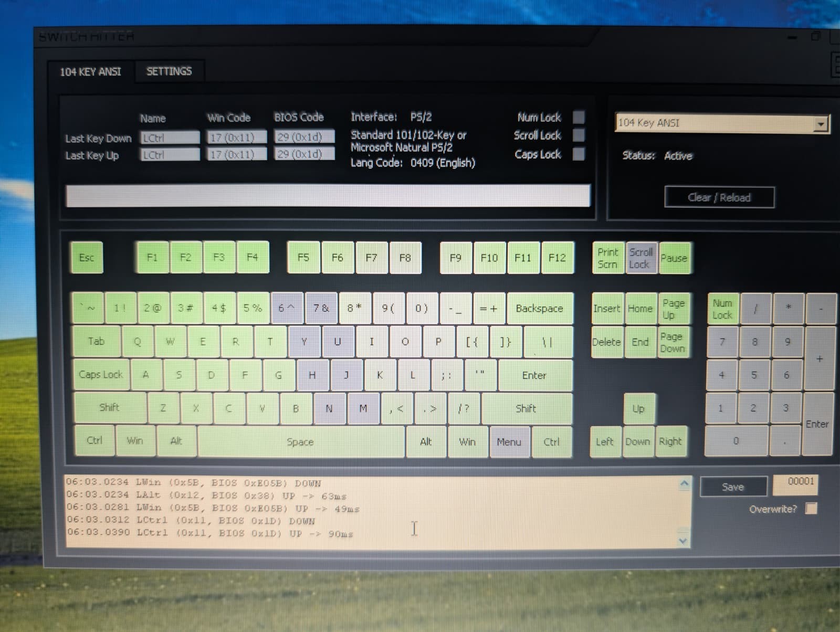Screen dimensions: 840x632
Task: Click the left Win key
Action: click(135, 440)
